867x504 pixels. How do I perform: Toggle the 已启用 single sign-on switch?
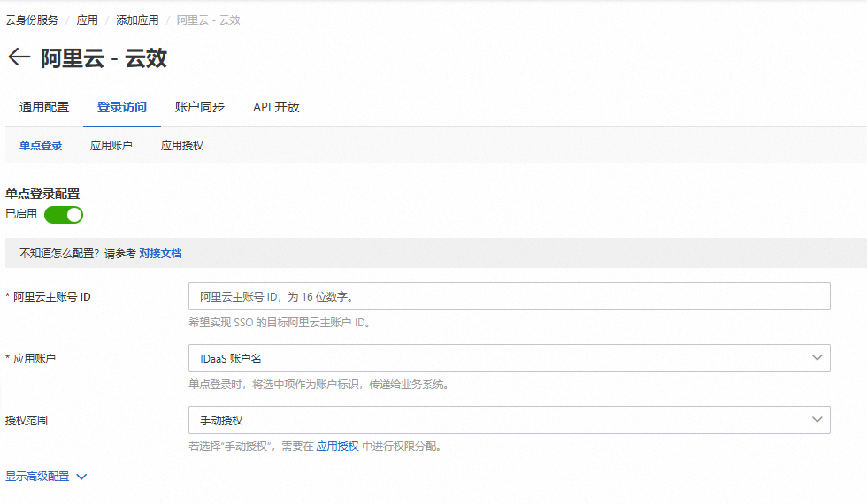coord(64,214)
